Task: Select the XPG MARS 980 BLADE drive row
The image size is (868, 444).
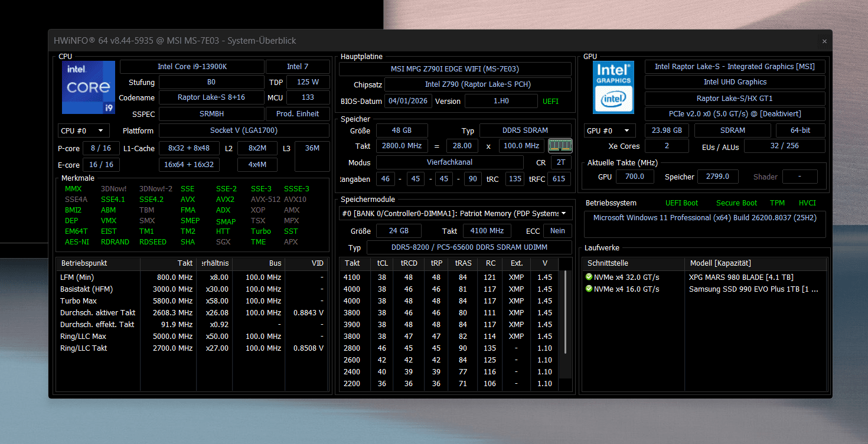Action: 706,277
